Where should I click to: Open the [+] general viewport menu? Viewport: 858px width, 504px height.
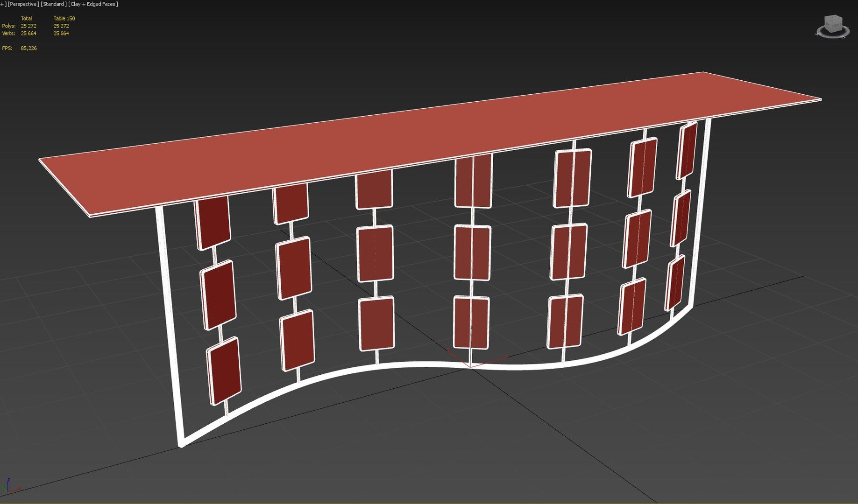tap(3, 4)
